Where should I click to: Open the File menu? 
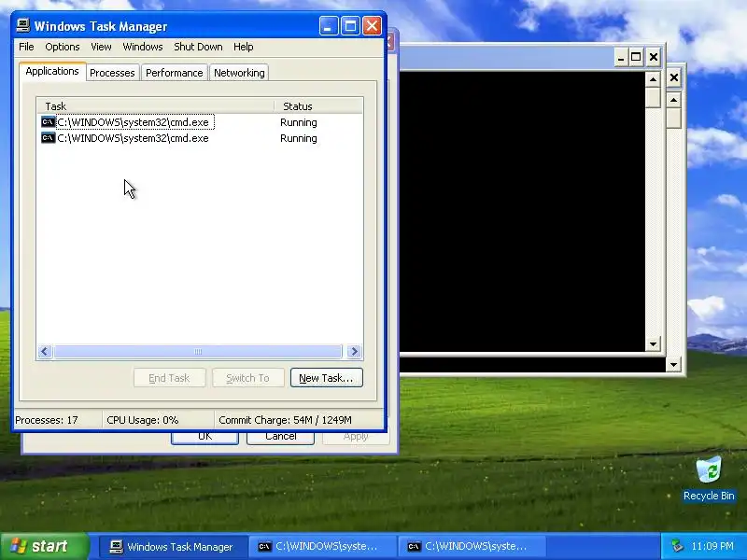[26, 47]
